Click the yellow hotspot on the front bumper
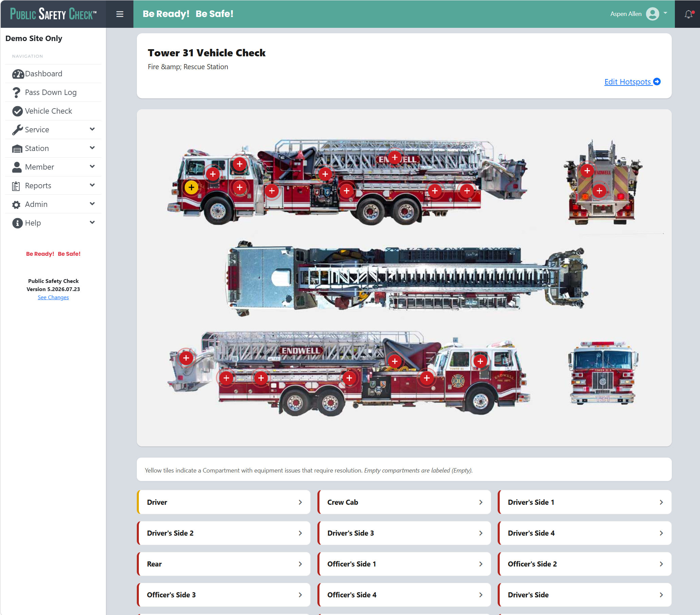Screen dimensions: 700x615 tap(191, 188)
